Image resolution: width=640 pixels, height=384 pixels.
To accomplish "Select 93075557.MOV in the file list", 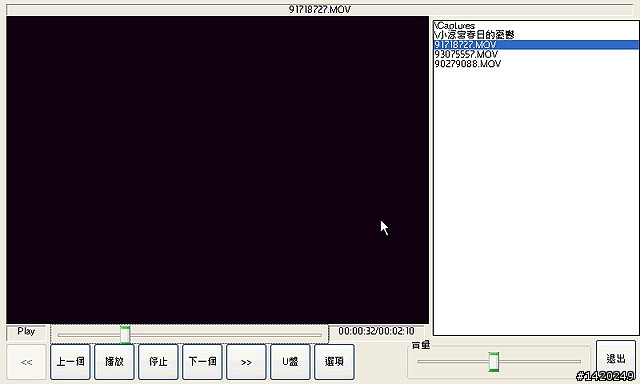I will click(536, 54).
